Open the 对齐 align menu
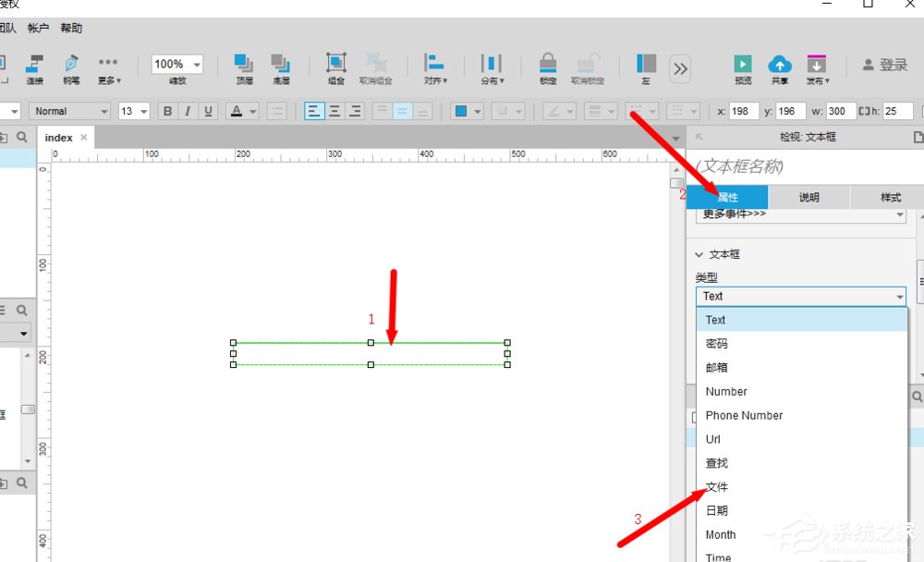Screen dimensions: 924x562 435,69
